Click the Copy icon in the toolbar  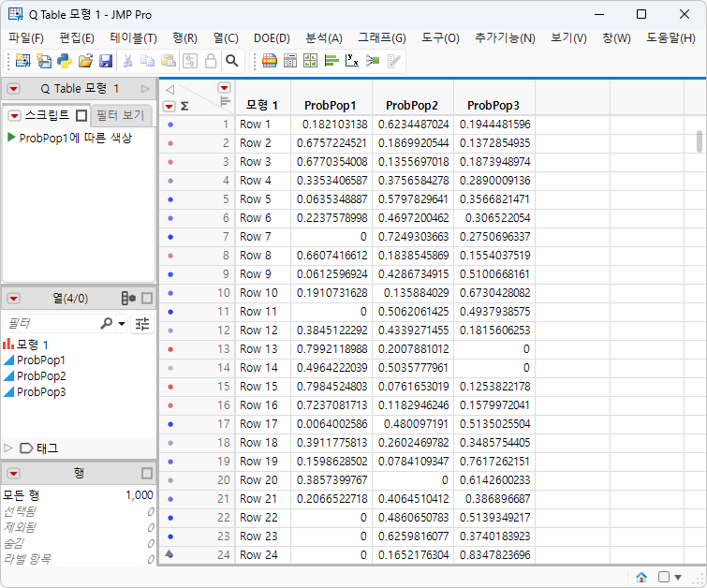(147, 61)
